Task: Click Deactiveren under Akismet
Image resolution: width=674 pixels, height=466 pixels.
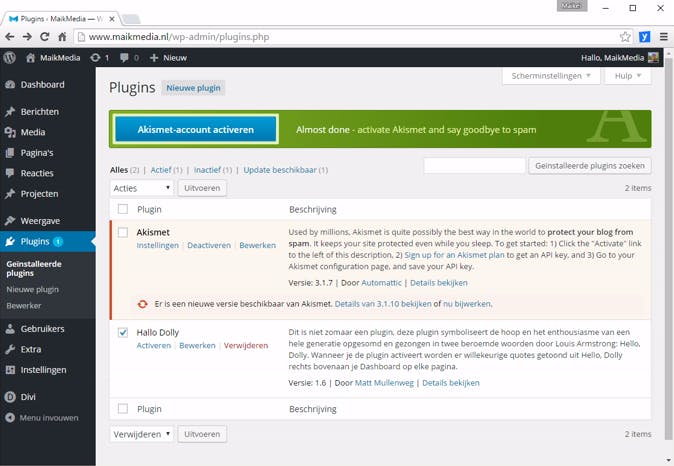Action: [x=209, y=245]
